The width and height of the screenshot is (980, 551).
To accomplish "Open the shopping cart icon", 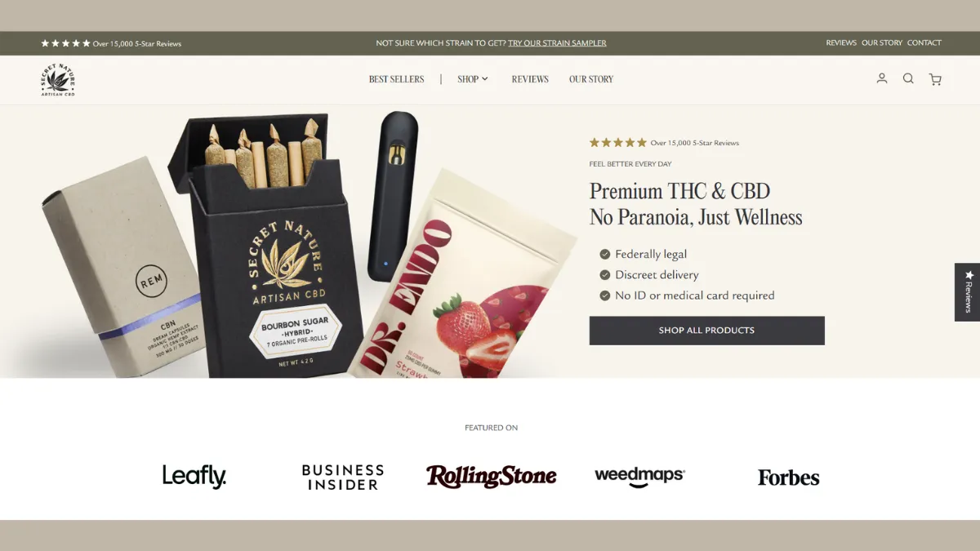I will [x=935, y=79].
